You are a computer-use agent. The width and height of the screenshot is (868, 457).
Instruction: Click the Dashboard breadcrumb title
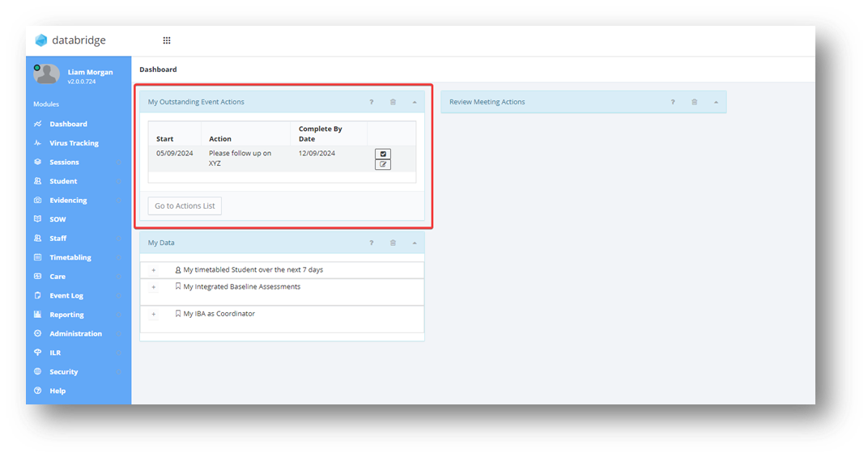click(x=159, y=70)
